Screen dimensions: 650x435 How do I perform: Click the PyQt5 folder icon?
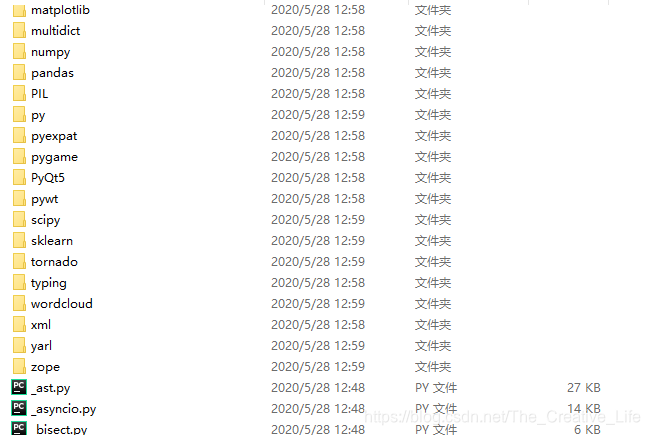click(x=19, y=177)
